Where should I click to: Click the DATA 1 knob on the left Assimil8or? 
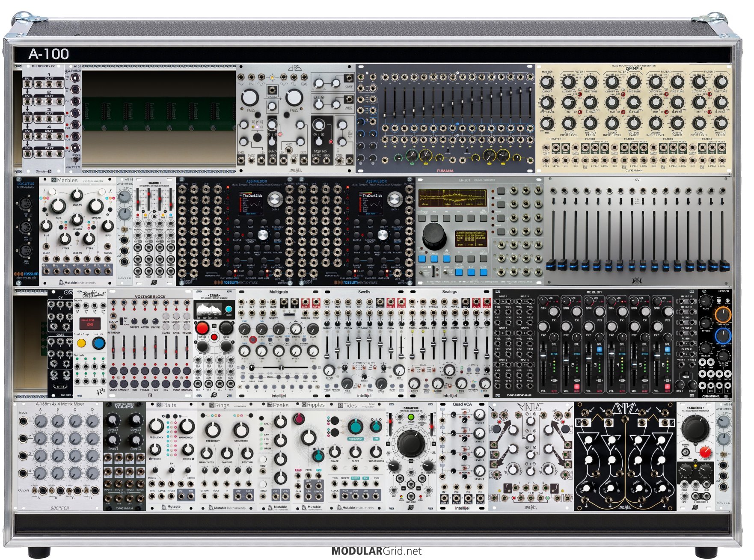click(x=275, y=199)
